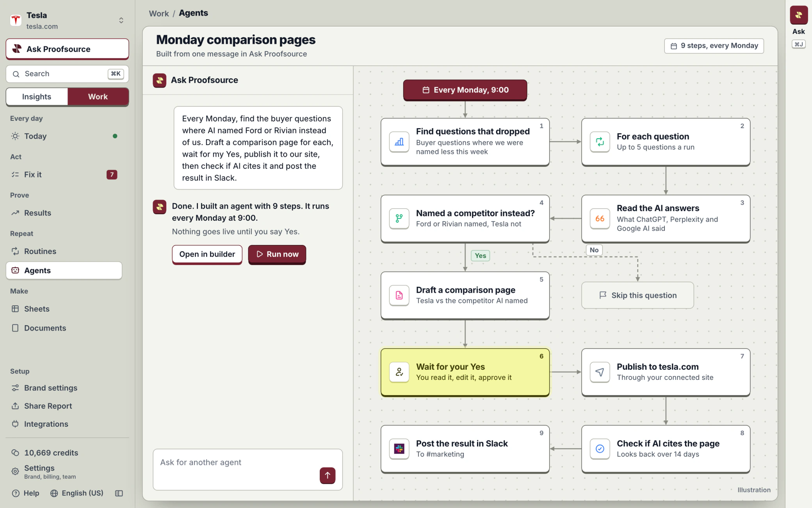Open the Tesla workspace switcher chevron

click(121, 20)
